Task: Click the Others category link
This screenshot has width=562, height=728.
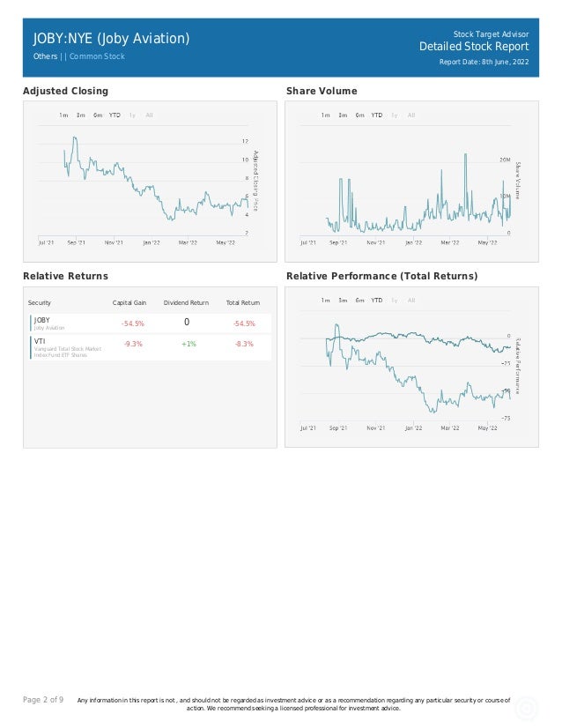Action: coord(46,56)
